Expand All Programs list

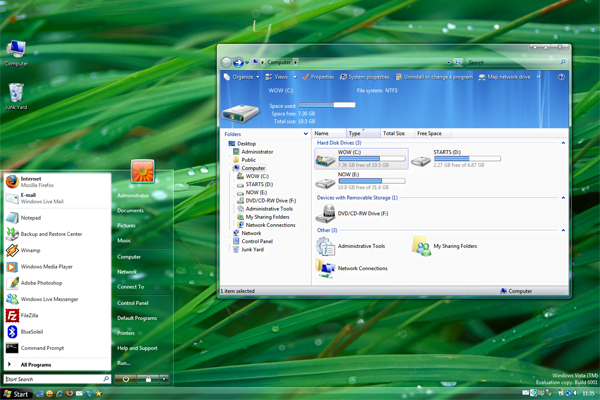(x=57, y=365)
